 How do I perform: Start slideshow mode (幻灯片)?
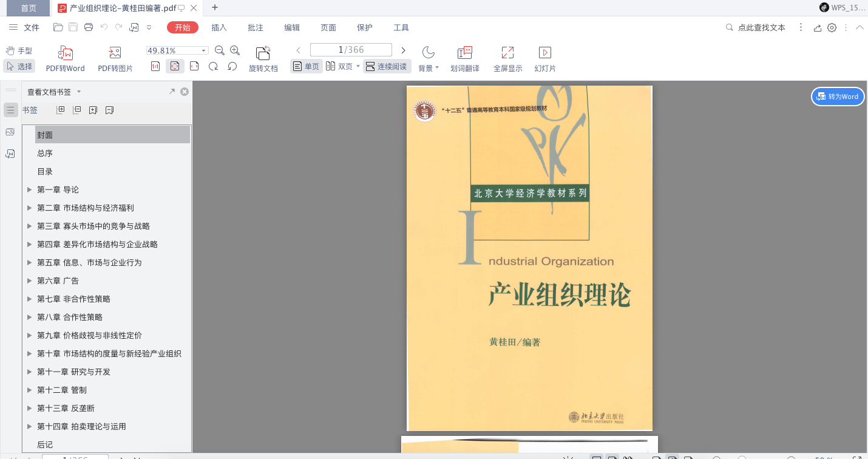[x=545, y=59]
